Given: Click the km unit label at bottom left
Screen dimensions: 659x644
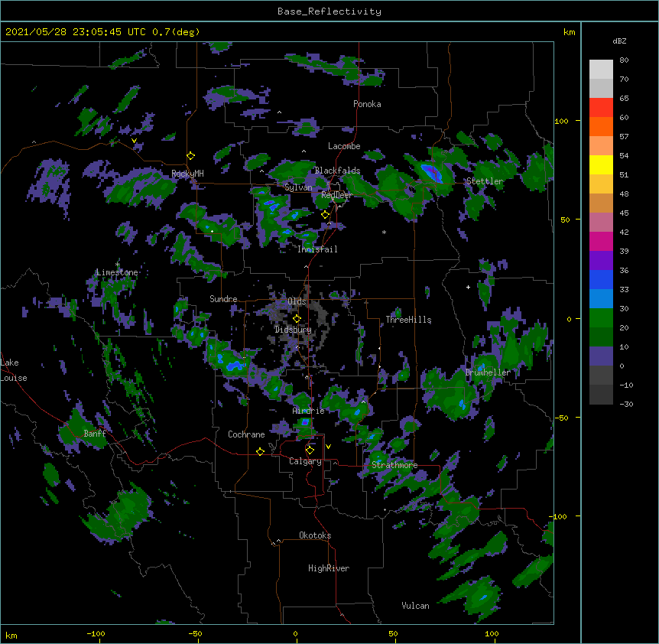Looking at the screenshot, I should click(11, 635).
